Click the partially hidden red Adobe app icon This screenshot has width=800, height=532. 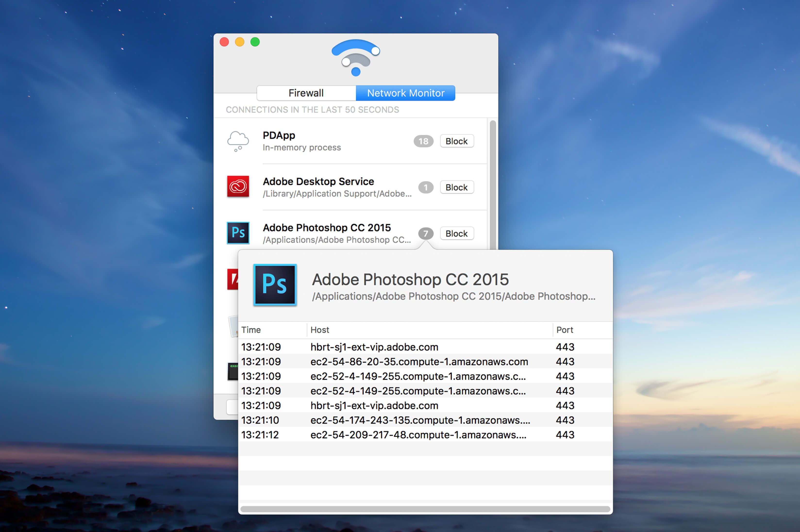coord(233,279)
